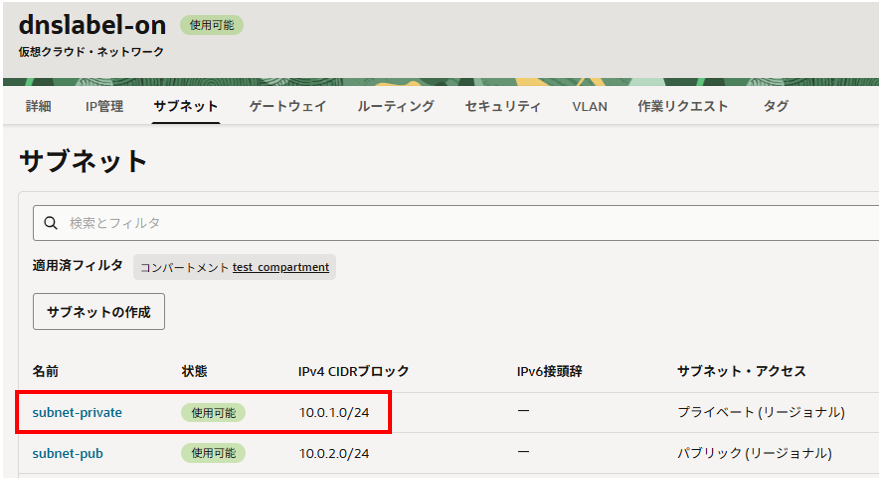Switch to the タグ tab
883x480 pixels.
(x=775, y=106)
